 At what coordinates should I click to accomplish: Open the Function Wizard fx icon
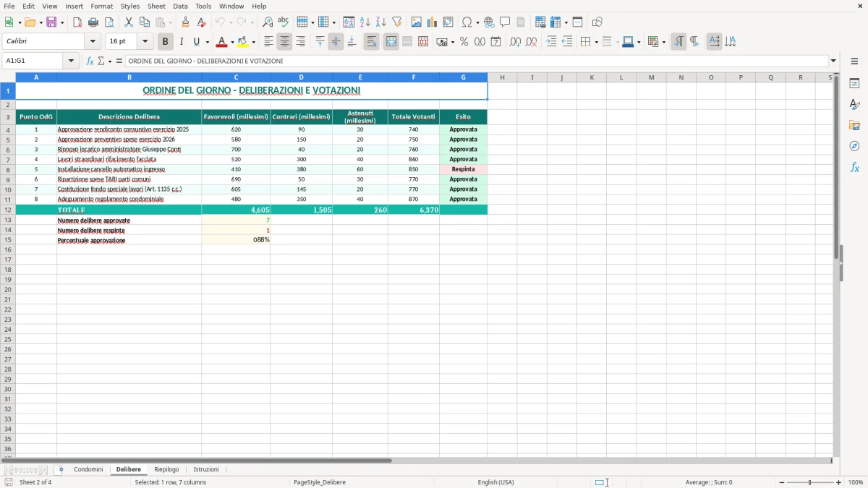tap(90, 61)
